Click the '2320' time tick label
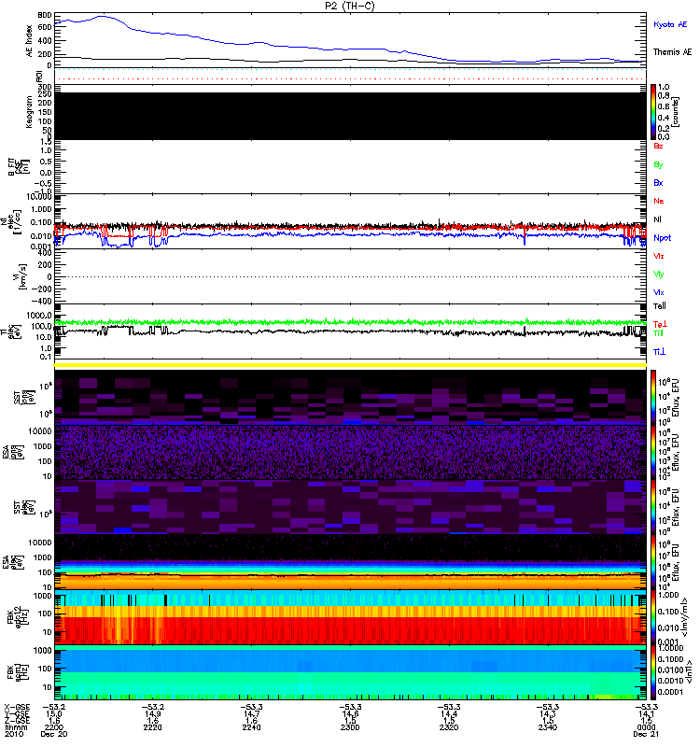700x747 pixels. (x=449, y=727)
